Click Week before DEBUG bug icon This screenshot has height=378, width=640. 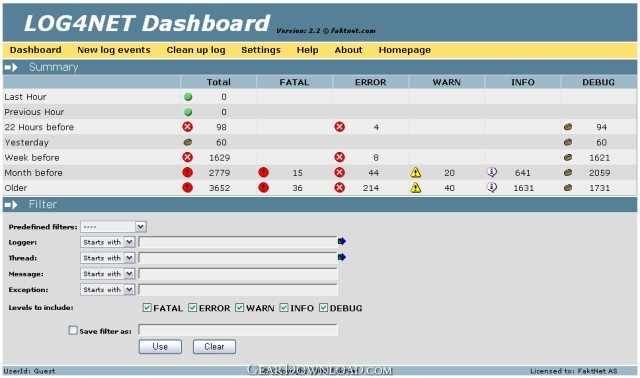[x=568, y=157]
